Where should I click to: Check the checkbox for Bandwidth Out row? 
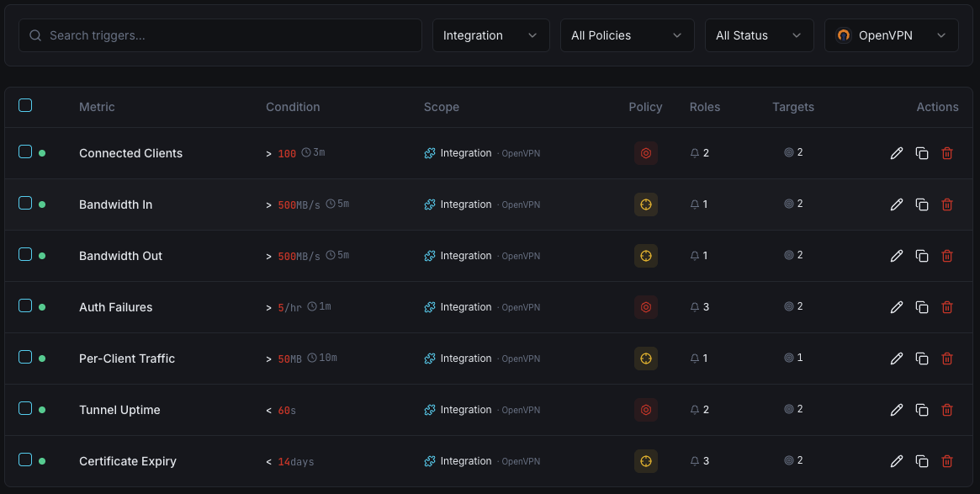[25, 255]
